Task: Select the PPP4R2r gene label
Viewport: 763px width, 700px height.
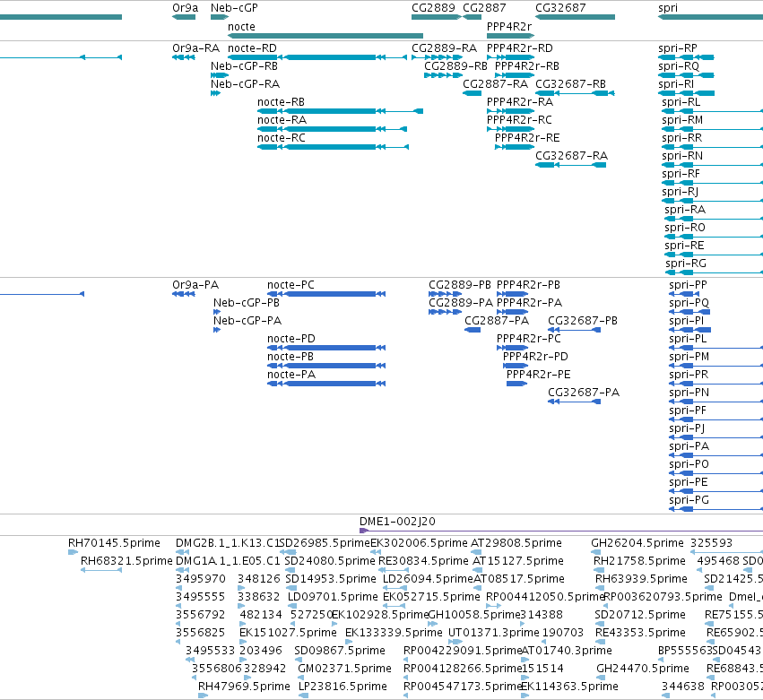Action: click(x=509, y=26)
